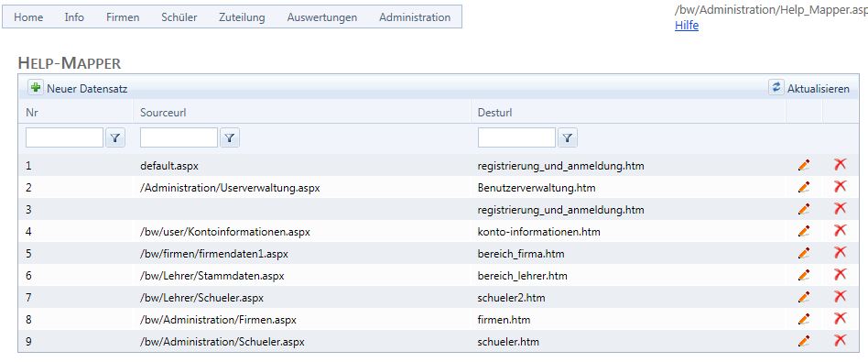
Task: Edit the firmendaten1.aspx row
Action: click(804, 253)
